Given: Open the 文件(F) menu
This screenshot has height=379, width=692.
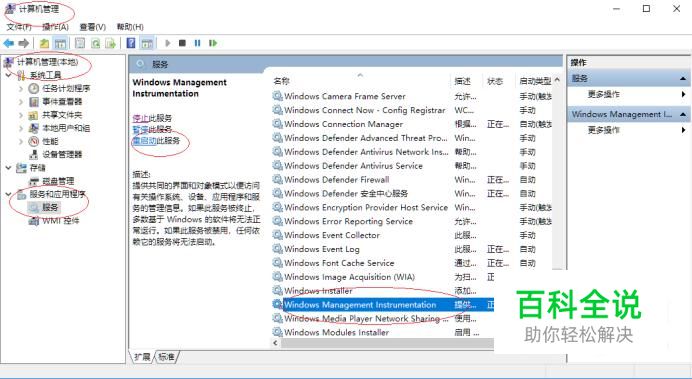Looking at the screenshot, I should 19,27.
